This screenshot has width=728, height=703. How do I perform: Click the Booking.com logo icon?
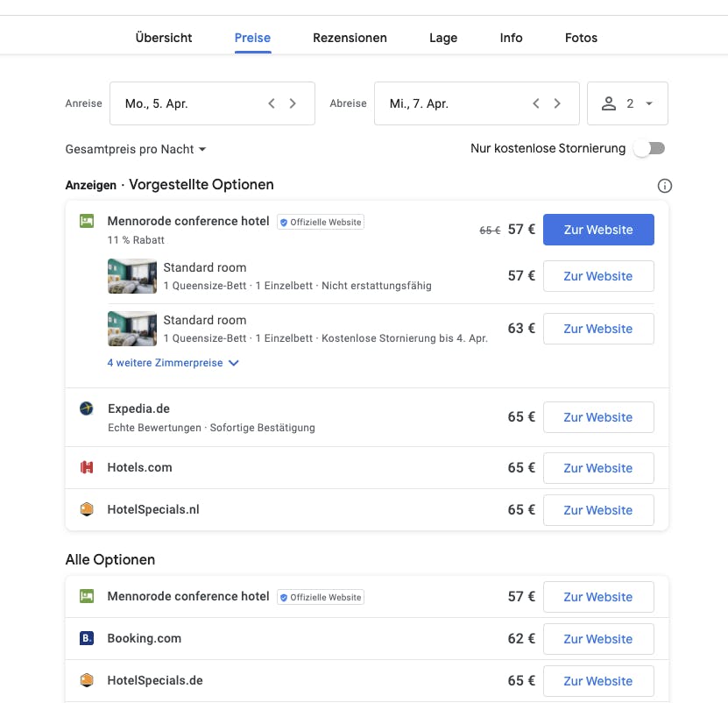pyautogui.click(x=87, y=638)
